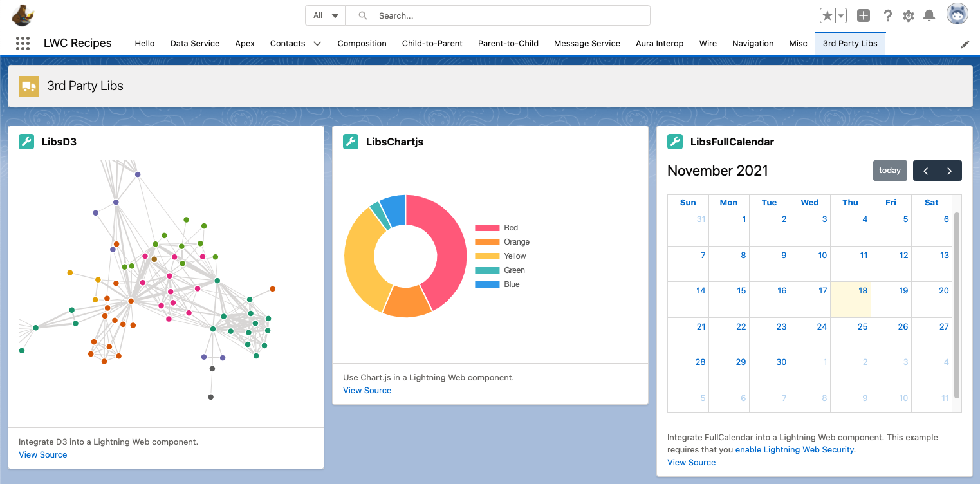The image size is (980, 484).
Task: Open the Message Service tab
Action: coord(586,44)
